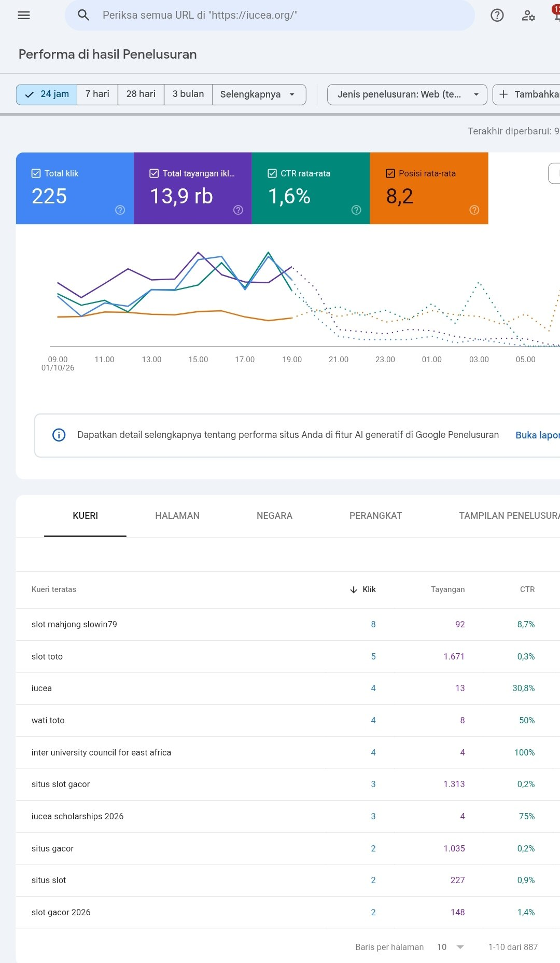Open the Baris per halaman dropdown

click(x=450, y=947)
